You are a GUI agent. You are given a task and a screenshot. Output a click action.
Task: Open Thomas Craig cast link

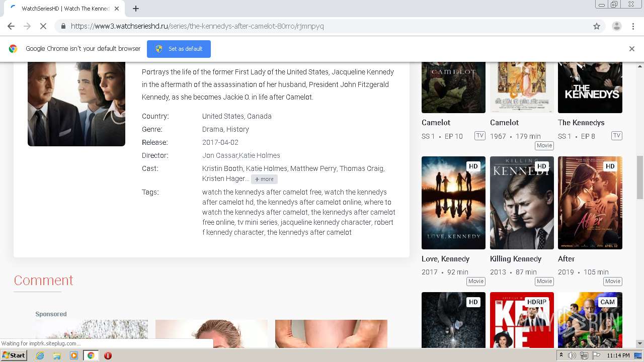click(x=362, y=168)
